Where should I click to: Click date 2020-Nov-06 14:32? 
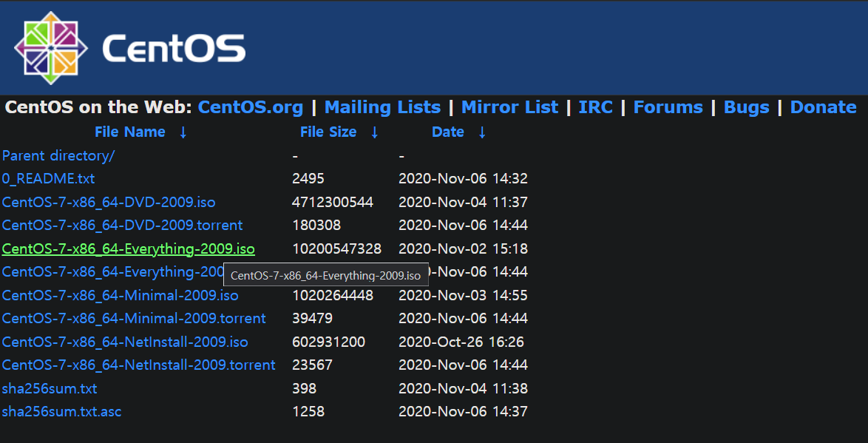(x=464, y=179)
